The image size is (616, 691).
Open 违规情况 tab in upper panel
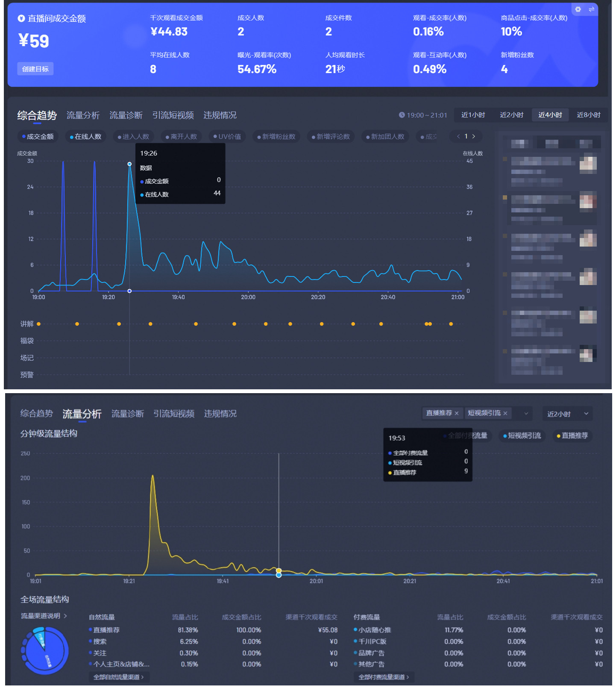(x=220, y=115)
